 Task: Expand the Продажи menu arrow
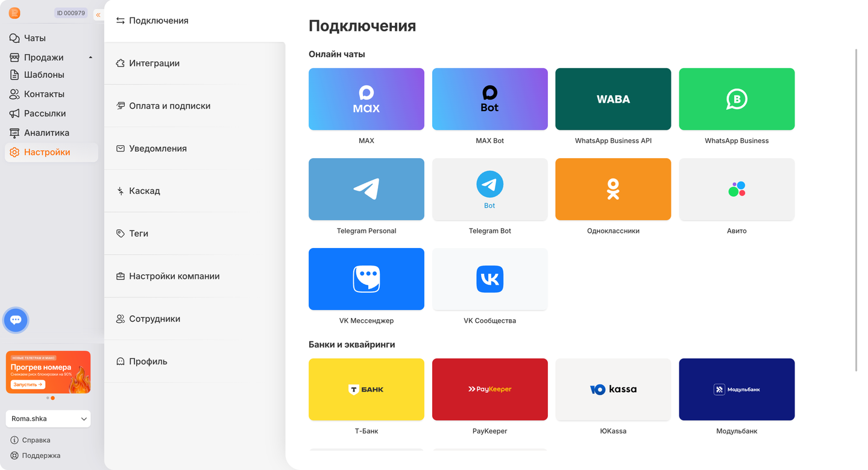coord(90,57)
